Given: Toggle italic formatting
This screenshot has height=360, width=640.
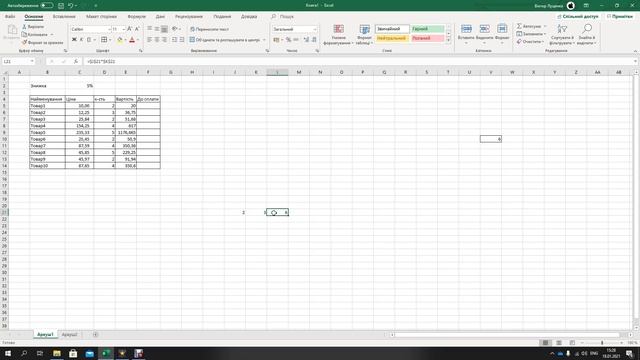Looking at the screenshot, I should pos(81,40).
